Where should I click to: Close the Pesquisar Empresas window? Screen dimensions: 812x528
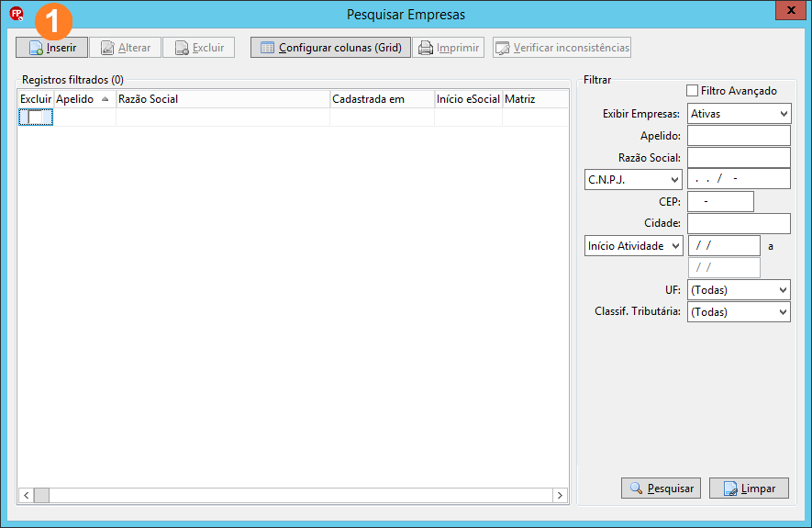click(x=791, y=10)
